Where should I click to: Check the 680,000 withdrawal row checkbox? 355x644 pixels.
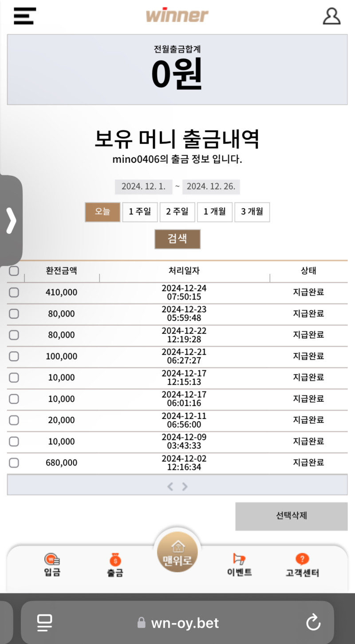point(14,463)
